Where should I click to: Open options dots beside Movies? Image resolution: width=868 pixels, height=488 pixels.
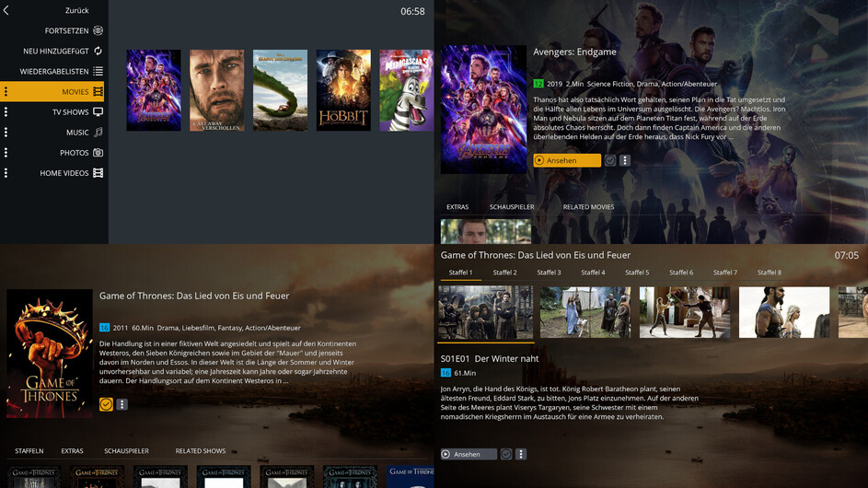coord(6,91)
